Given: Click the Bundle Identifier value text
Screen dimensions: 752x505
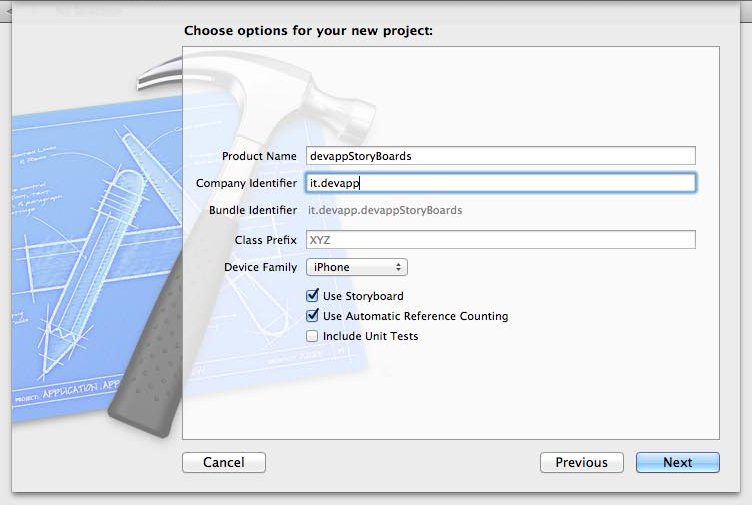Looking at the screenshot, I should tap(385, 210).
